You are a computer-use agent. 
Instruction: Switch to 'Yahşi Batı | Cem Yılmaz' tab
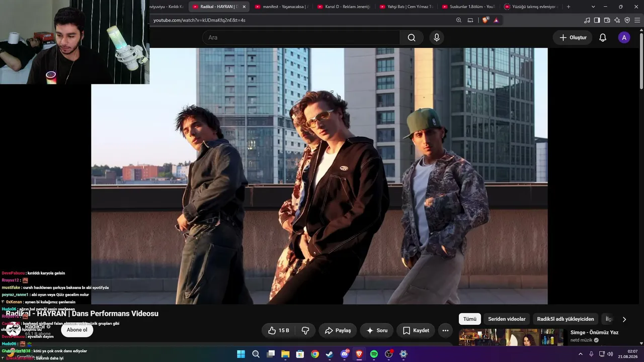406,7
